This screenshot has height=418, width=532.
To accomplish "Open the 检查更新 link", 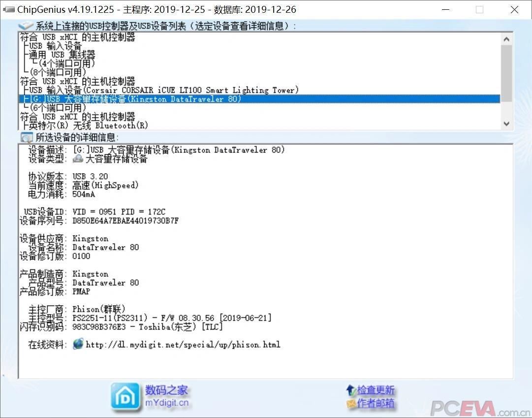I will [x=376, y=390].
